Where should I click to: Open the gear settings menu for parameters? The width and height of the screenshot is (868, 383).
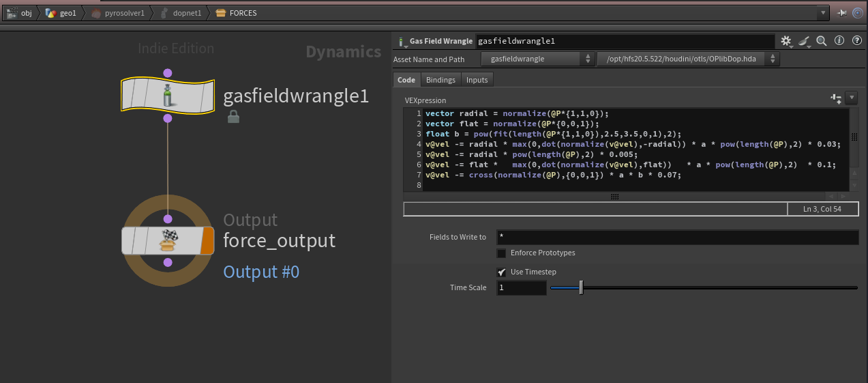pos(786,41)
